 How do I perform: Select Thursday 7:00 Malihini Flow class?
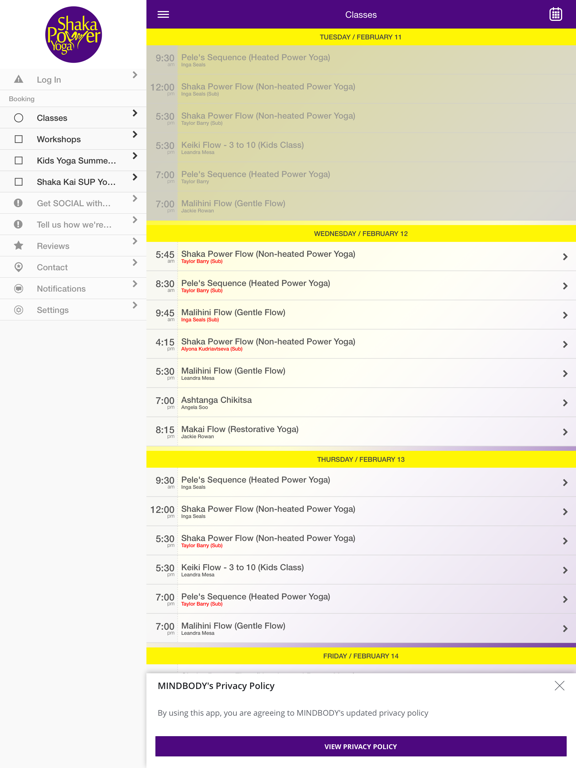[361, 628]
